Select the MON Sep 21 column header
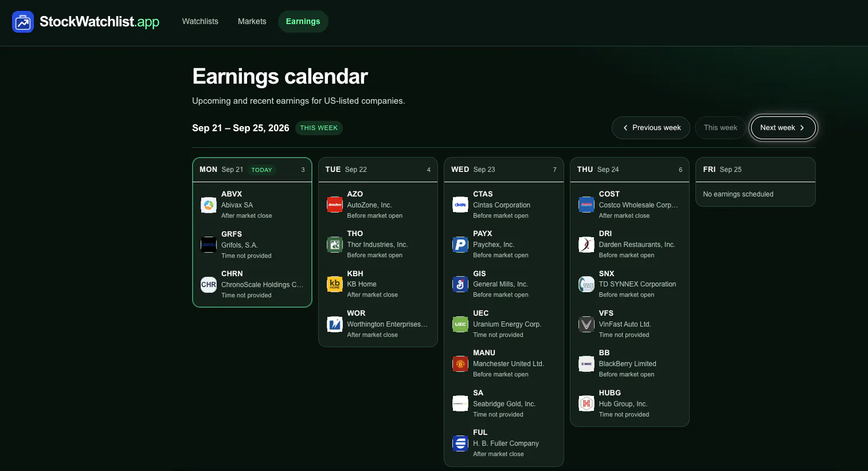The width and height of the screenshot is (868, 471). point(252,170)
